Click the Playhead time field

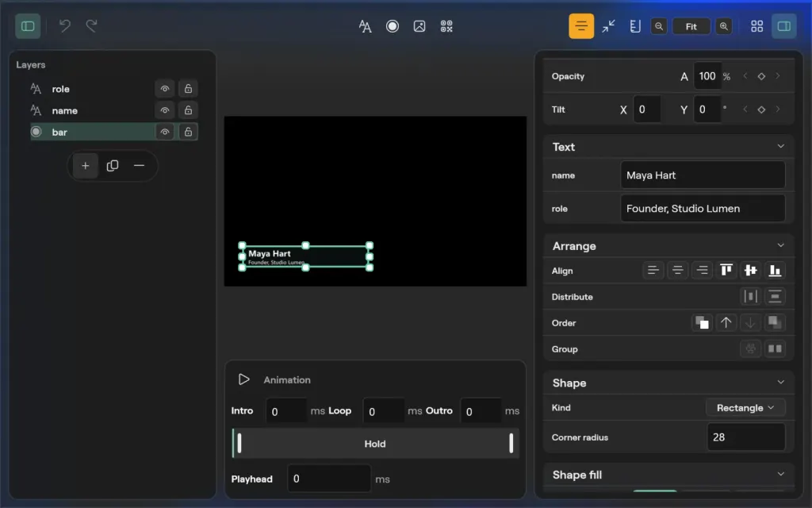point(329,479)
